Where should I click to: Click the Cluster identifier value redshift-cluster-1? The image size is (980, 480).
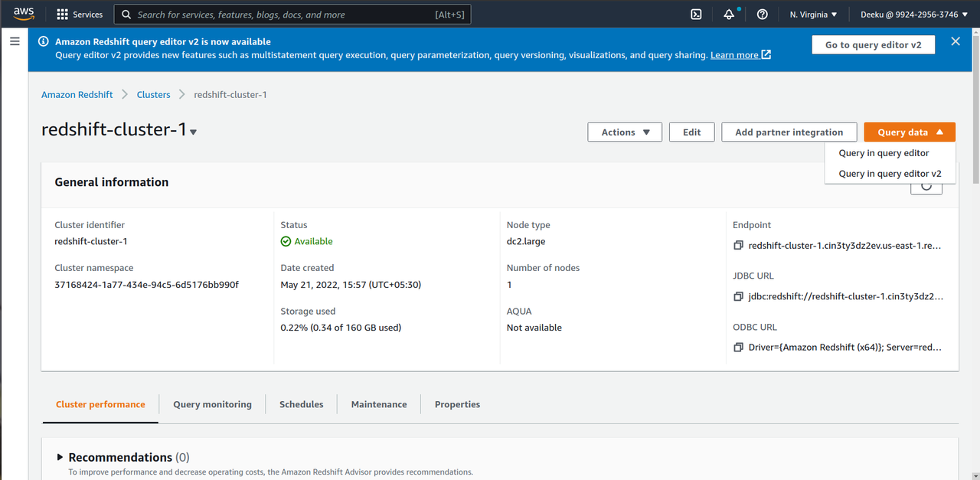pyautogui.click(x=91, y=241)
